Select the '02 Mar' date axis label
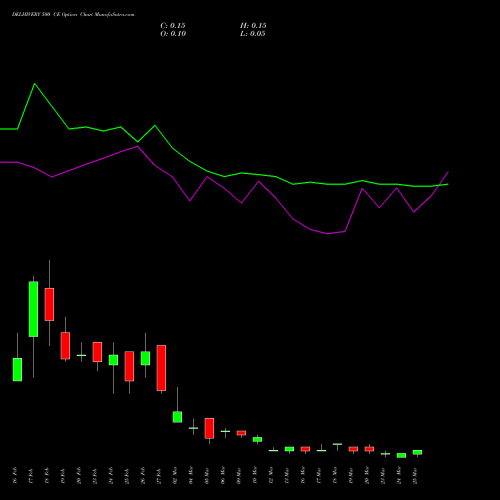Image resolution: width=500 pixels, height=500 pixels. (175, 476)
